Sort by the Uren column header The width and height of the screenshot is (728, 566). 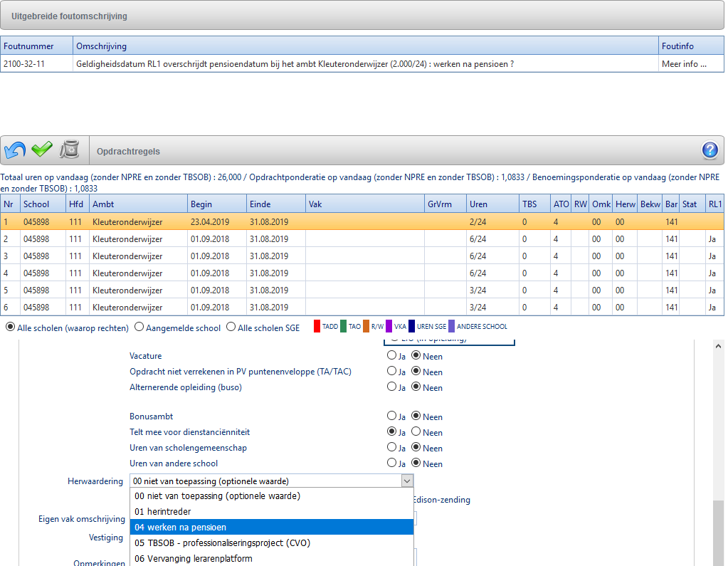tap(492, 204)
